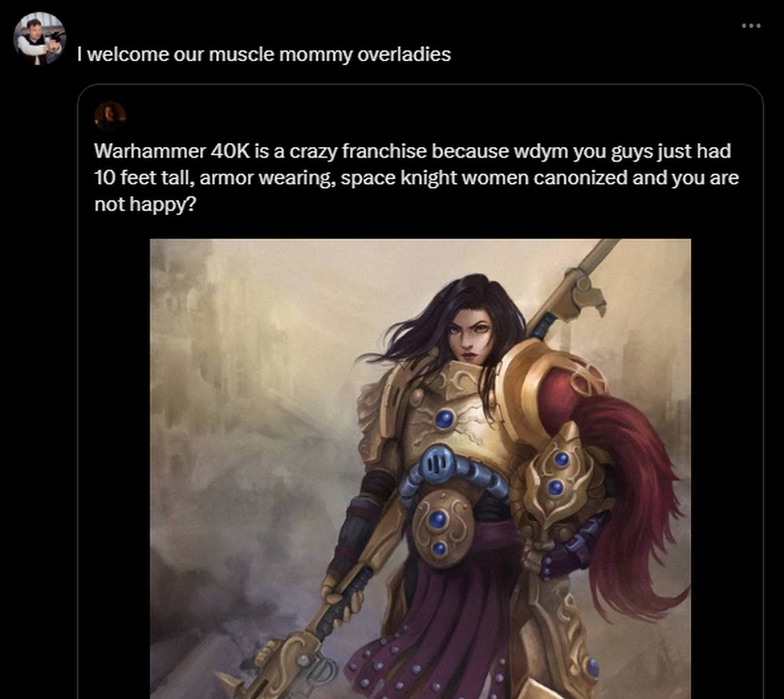Click the 'I welcome our muscle mommy overladies' text
This screenshot has height=699, width=784.
pyautogui.click(x=264, y=54)
